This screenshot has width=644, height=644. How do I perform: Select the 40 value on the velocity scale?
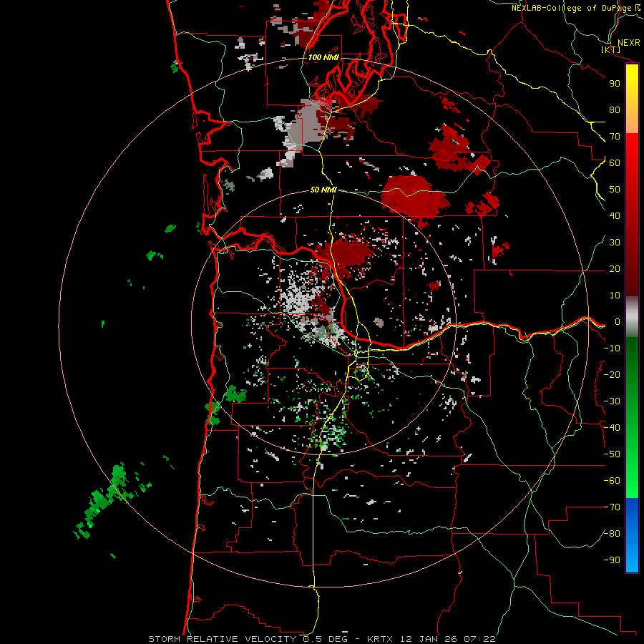[615, 216]
